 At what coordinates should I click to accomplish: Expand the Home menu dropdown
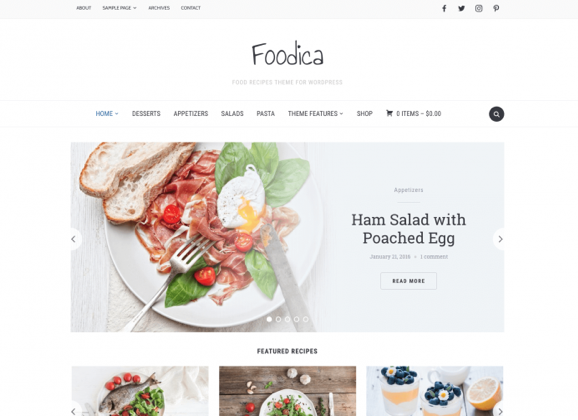107,114
